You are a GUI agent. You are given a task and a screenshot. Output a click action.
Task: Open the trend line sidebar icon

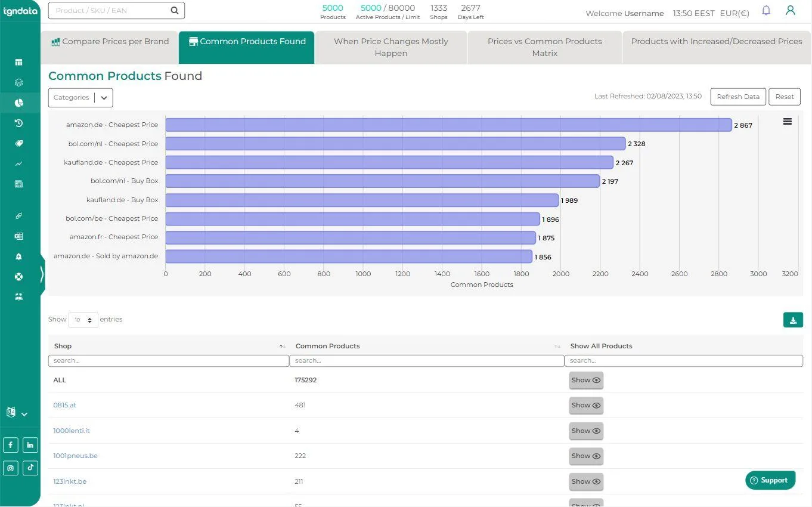click(18, 163)
